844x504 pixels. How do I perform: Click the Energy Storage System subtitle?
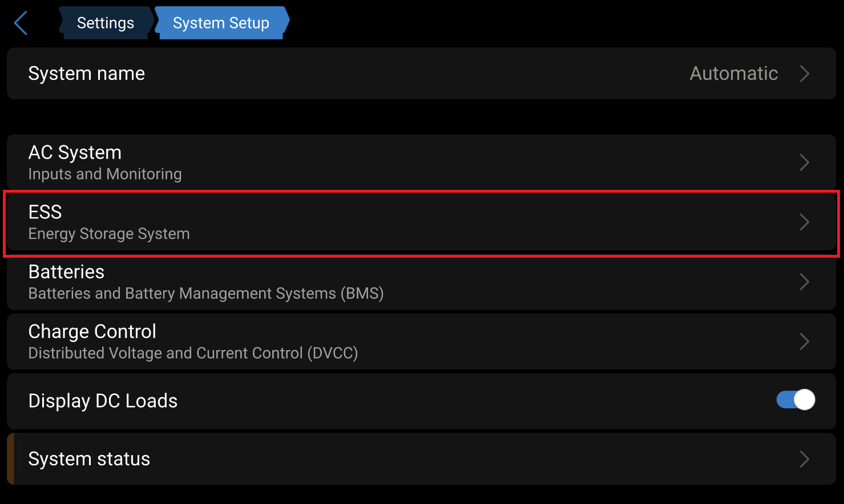[109, 234]
